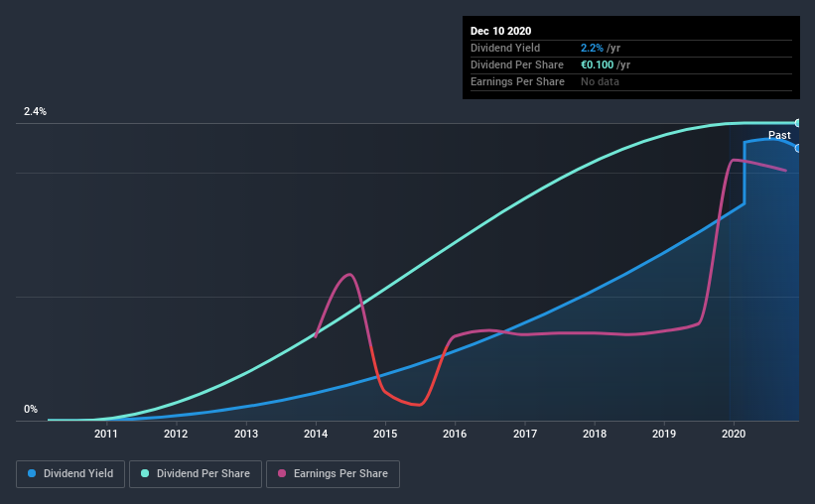Click the 2.4% y-axis label
815x504 pixels.
35,111
